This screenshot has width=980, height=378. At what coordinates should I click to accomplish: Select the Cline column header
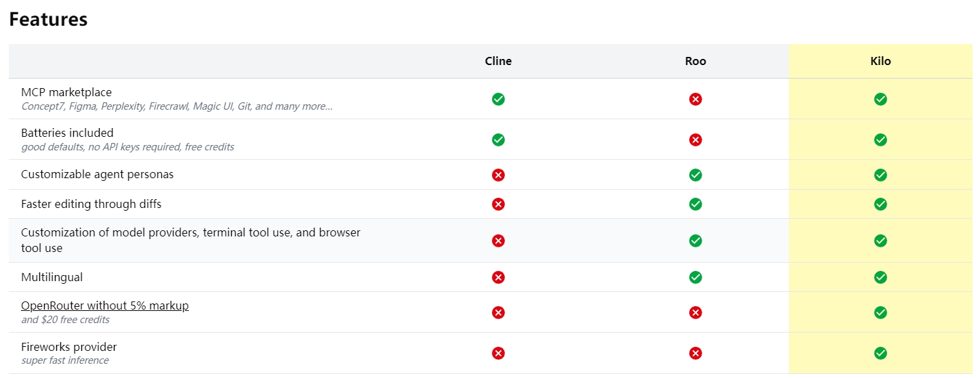[x=498, y=61]
